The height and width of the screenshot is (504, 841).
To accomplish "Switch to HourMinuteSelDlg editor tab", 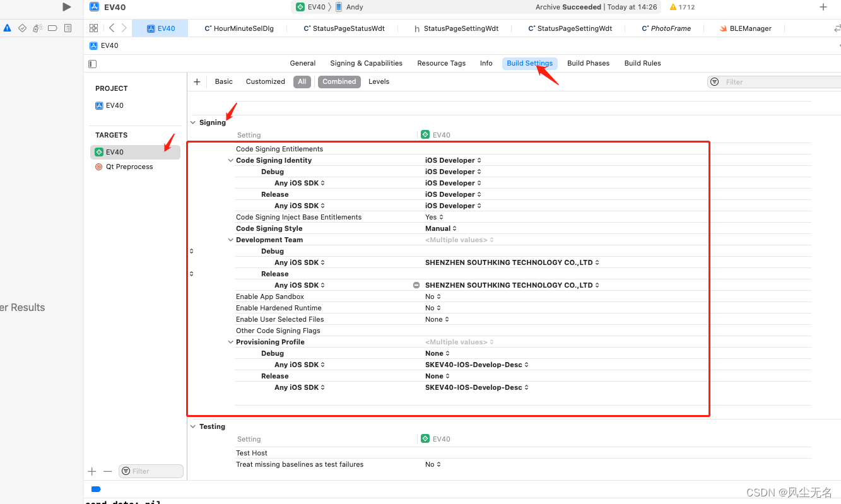I will pyautogui.click(x=239, y=28).
